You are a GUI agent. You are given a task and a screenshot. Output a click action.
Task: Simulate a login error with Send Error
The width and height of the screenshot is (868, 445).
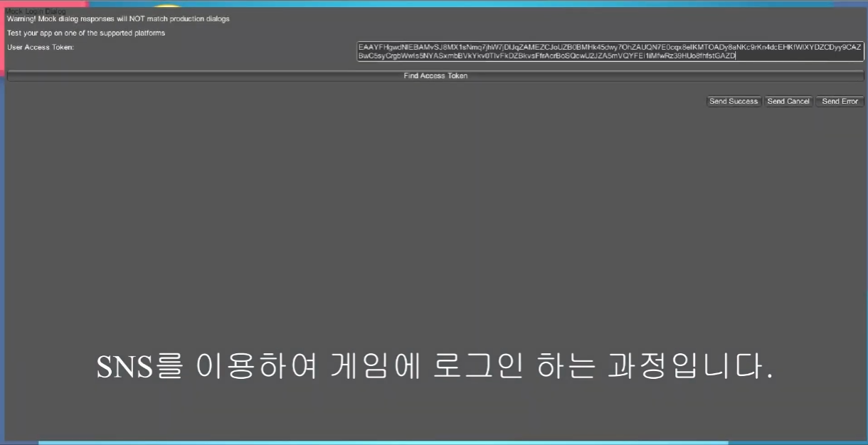(840, 101)
